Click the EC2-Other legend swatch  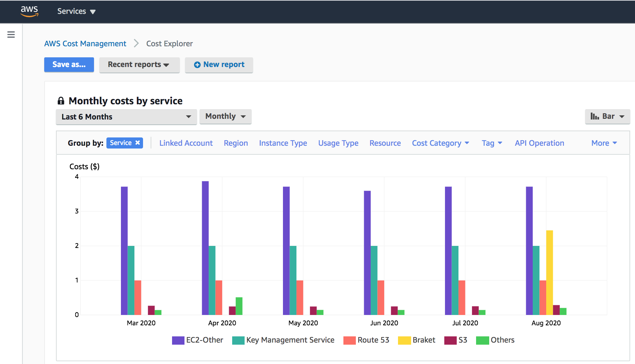tap(178, 340)
